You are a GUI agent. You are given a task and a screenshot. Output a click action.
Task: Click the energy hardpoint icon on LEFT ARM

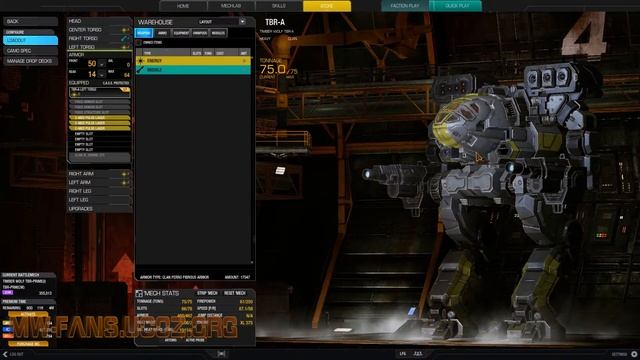point(124,182)
